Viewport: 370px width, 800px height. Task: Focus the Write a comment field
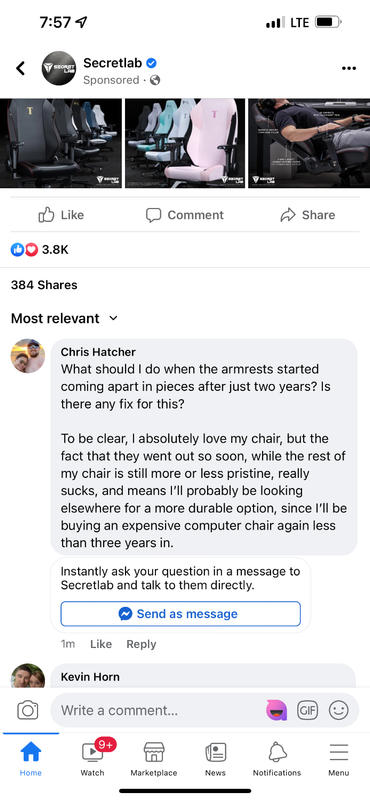158,710
